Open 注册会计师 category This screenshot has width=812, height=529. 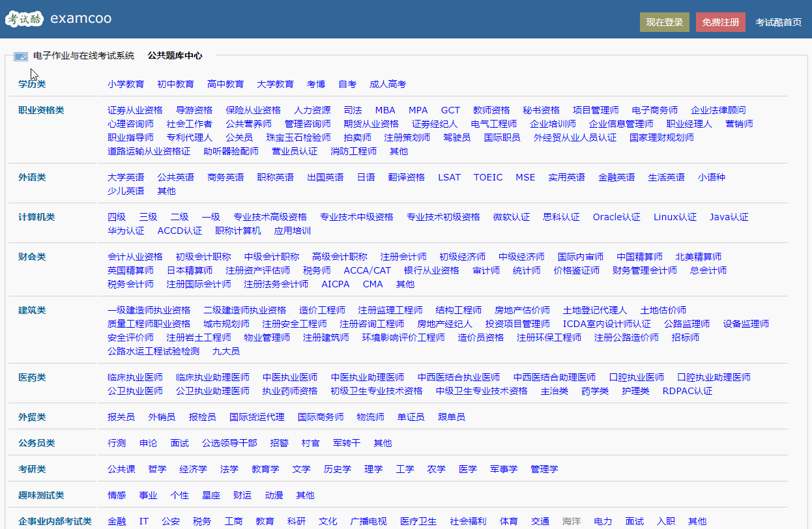(x=403, y=257)
